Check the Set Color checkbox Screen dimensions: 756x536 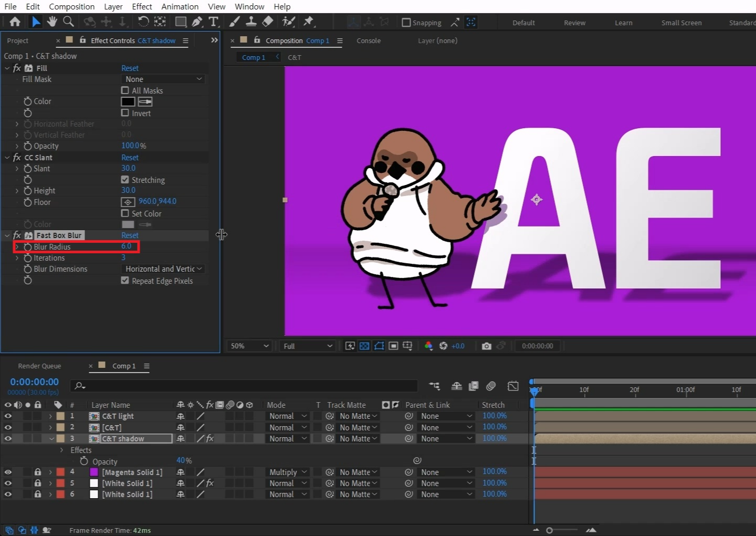[125, 213]
